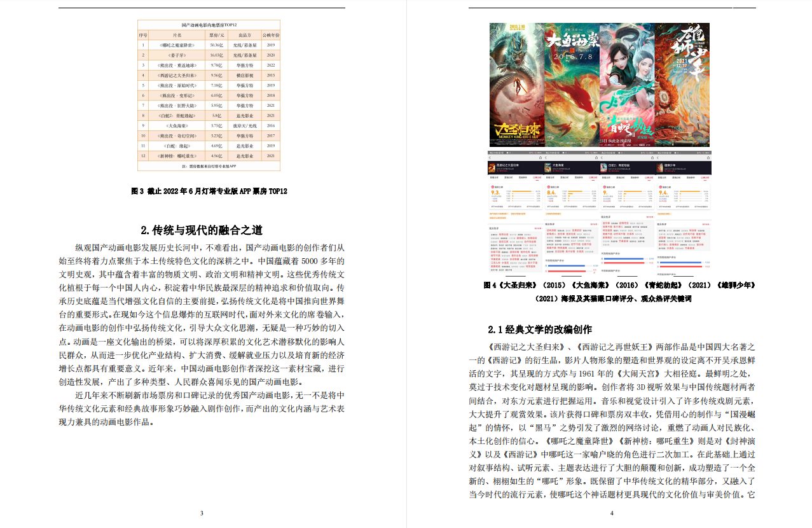Select the 《熊出没·狂野大陆》 table cell
Viewport: 812px width, 528px height.
177,105
